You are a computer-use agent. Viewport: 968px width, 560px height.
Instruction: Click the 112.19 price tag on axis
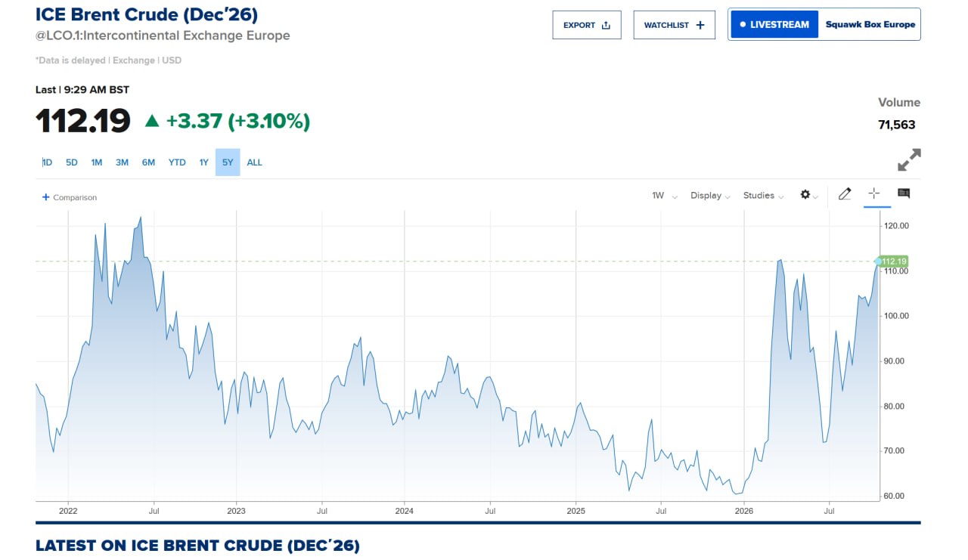[893, 261]
